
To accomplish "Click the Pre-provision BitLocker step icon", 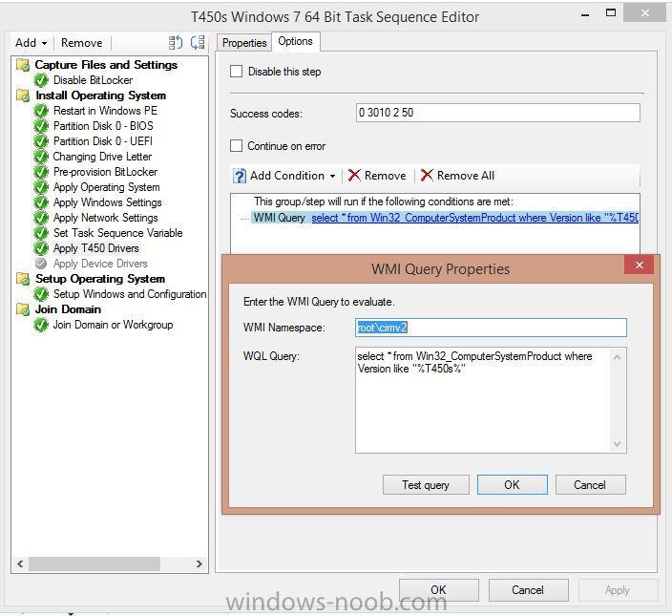I will click(41, 172).
